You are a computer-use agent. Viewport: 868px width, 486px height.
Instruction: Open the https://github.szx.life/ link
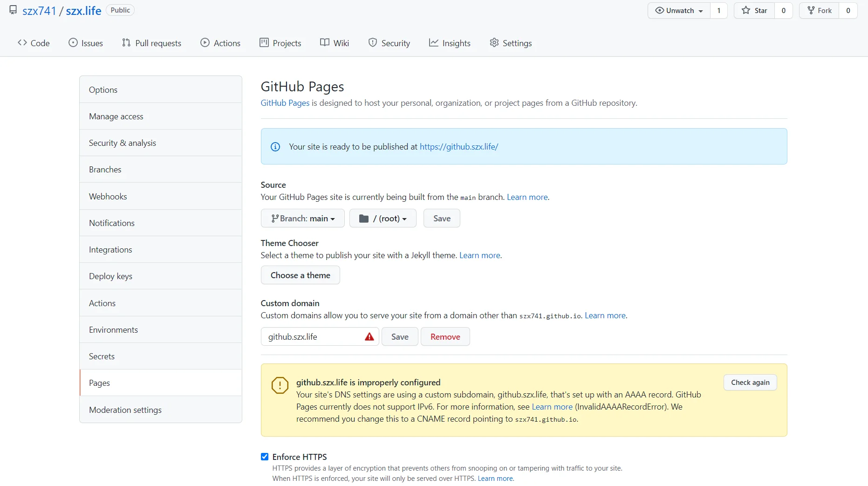pyautogui.click(x=458, y=147)
